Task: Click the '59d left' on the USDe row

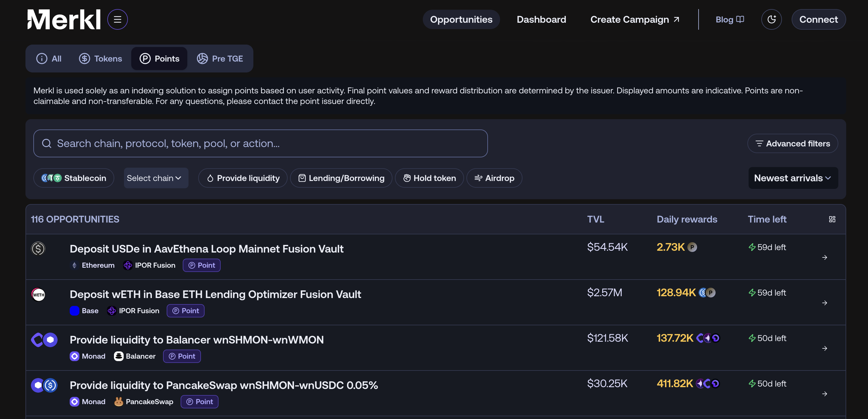Action: point(767,247)
